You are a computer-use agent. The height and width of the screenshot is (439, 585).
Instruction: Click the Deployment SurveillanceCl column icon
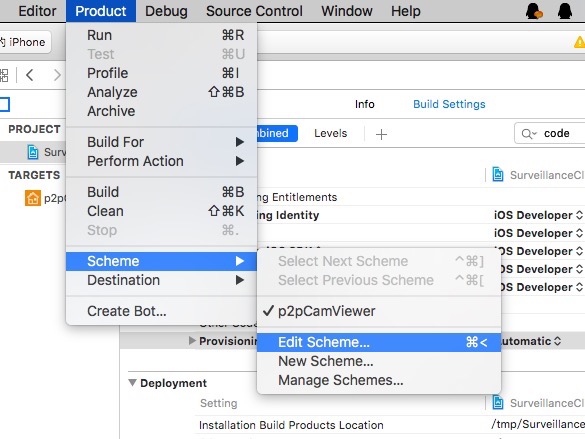(x=498, y=402)
